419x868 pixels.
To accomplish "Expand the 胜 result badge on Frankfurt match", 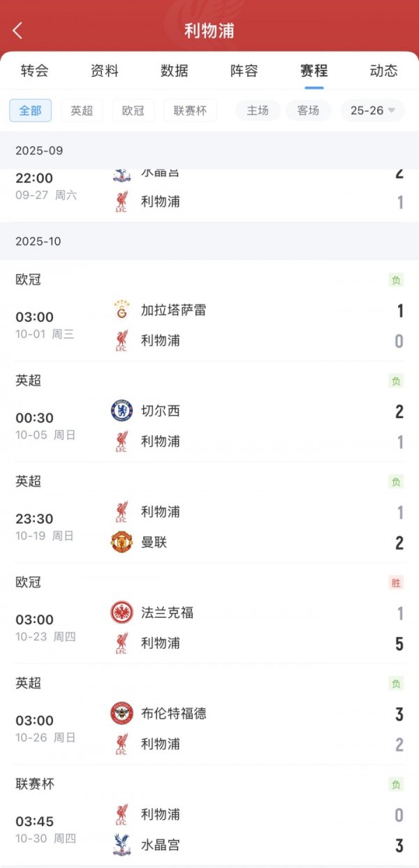I will point(395,582).
